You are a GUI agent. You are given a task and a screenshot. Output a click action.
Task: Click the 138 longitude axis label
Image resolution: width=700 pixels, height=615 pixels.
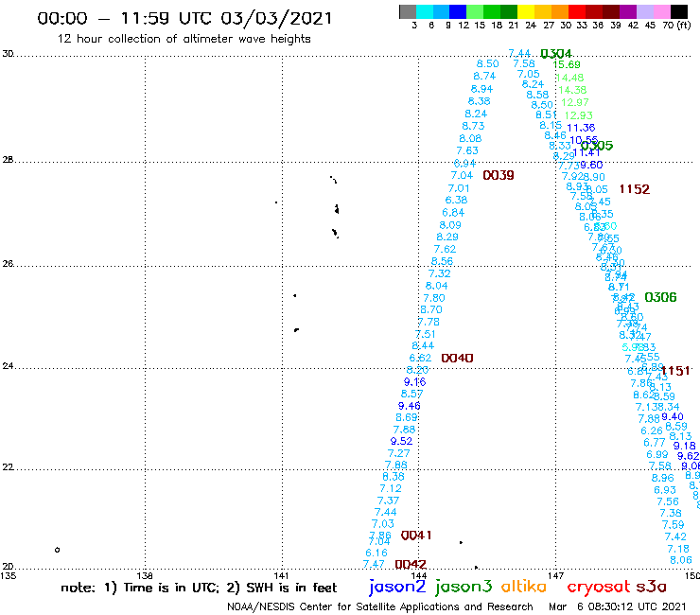click(x=145, y=575)
